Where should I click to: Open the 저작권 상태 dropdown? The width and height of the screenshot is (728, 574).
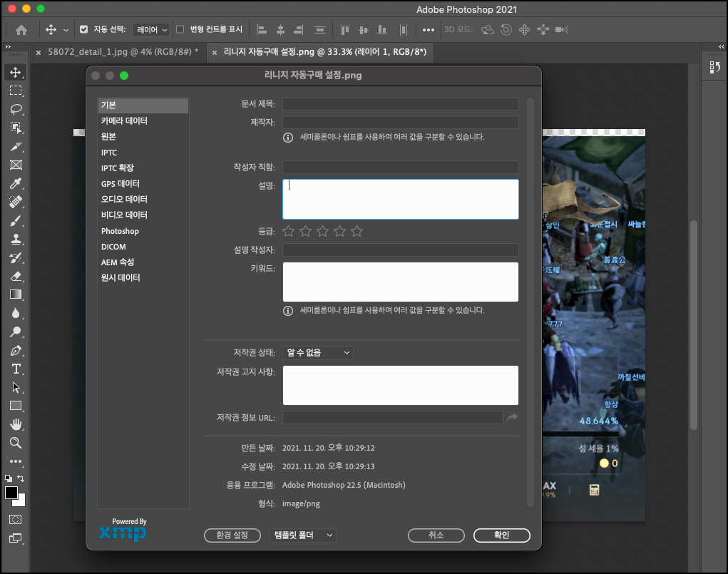pyautogui.click(x=318, y=352)
